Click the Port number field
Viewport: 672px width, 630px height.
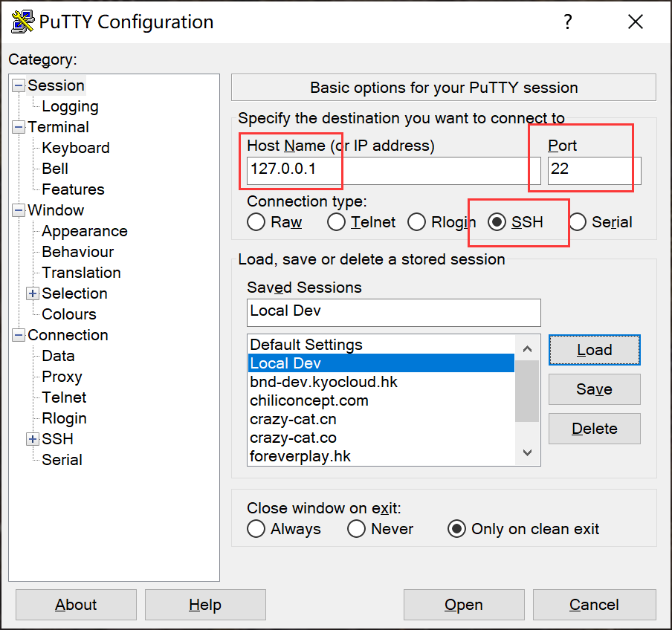(594, 170)
